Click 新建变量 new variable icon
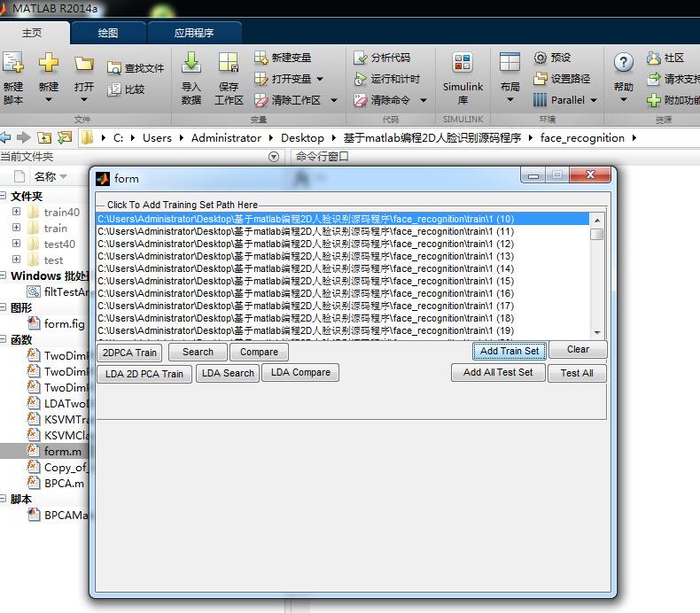 261,58
